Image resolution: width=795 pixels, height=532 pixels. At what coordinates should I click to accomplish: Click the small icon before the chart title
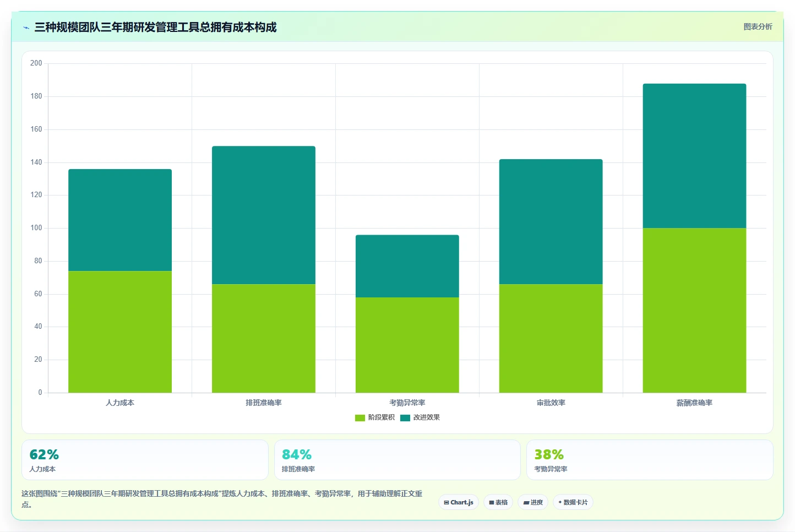(26, 28)
